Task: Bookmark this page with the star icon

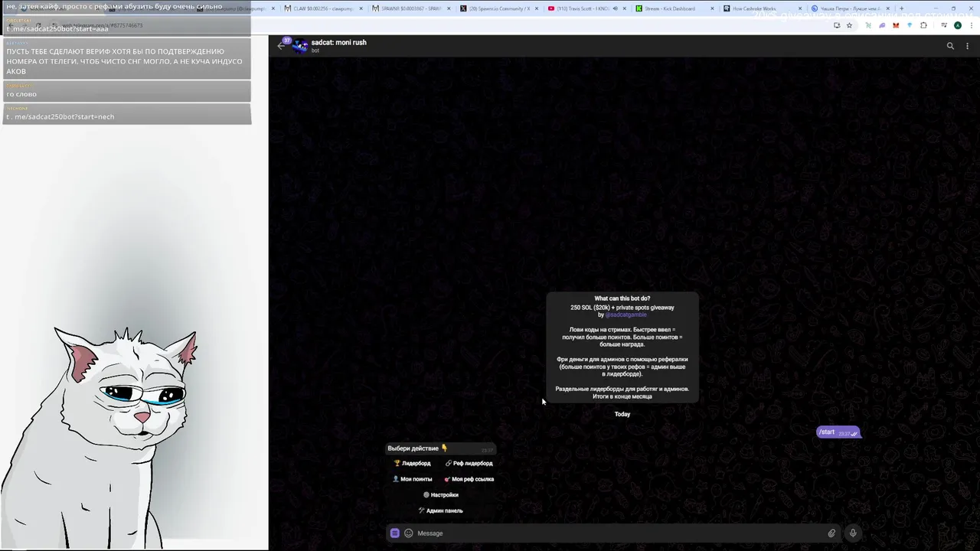Action: (x=849, y=25)
